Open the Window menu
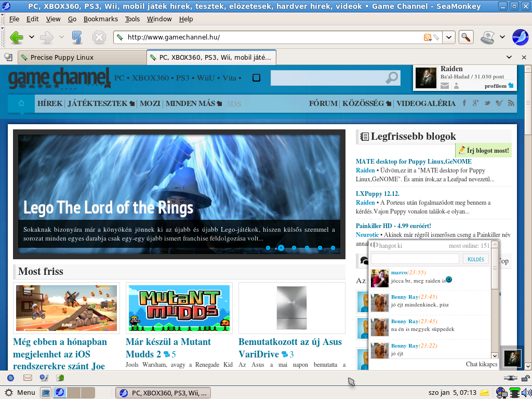532x399 pixels. tap(159, 19)
